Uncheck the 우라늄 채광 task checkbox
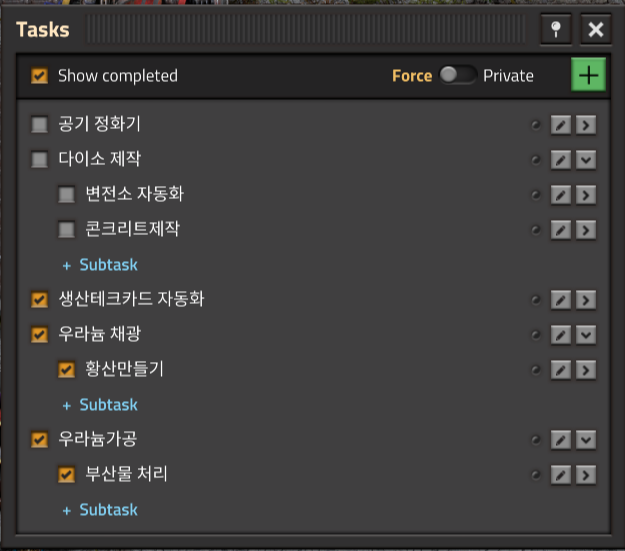The width and height of the screenshot is (625, 551). (39, 335)
